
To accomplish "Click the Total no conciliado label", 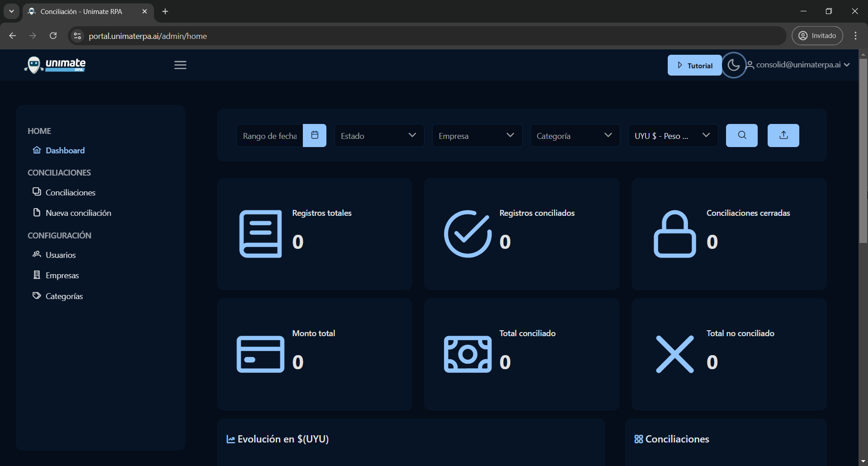I will (741, 333).
